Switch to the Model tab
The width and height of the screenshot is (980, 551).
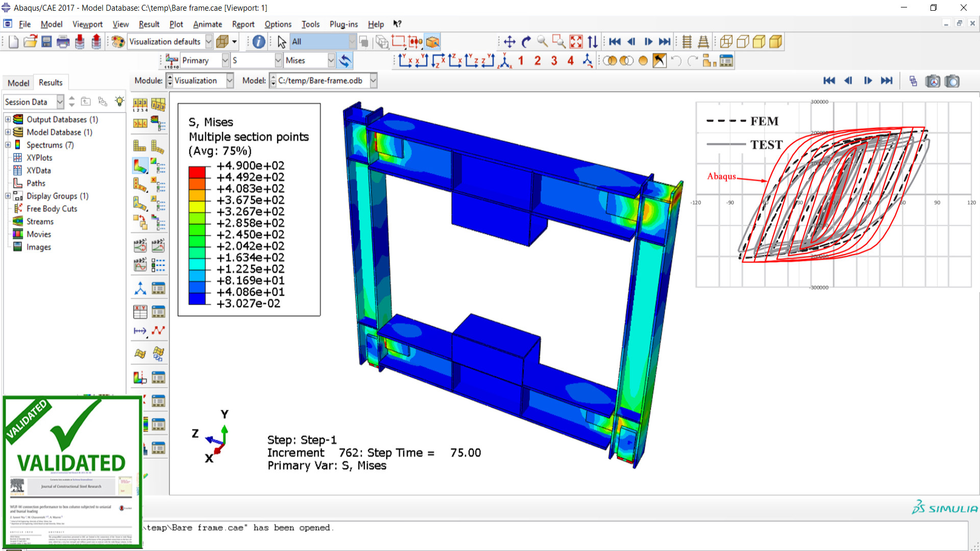(18, 83)
